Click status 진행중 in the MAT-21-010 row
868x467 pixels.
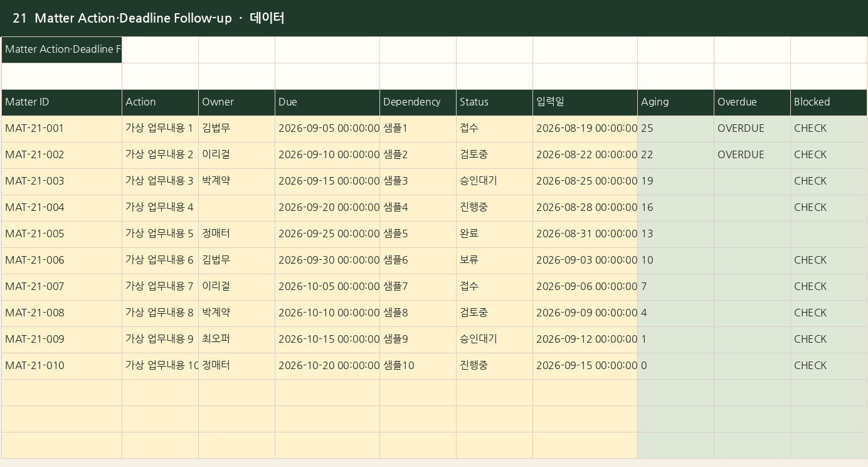tap(494, 366)
